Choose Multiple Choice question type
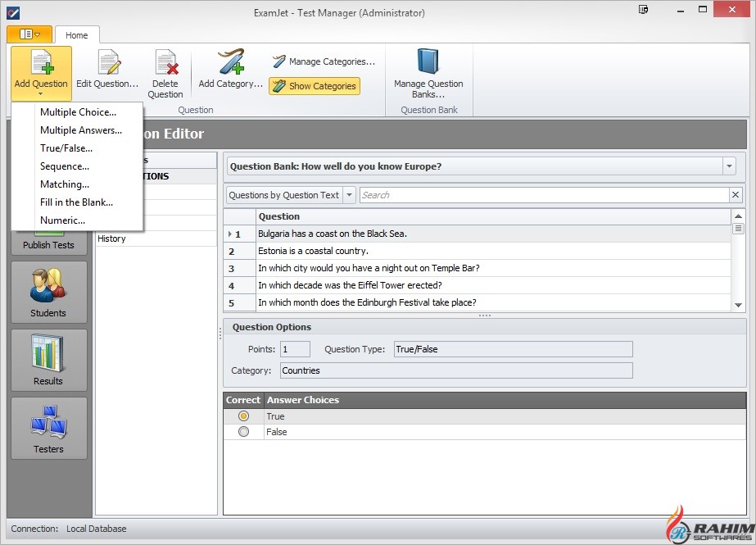Screen dimensions: 756x545 [77, 112]
